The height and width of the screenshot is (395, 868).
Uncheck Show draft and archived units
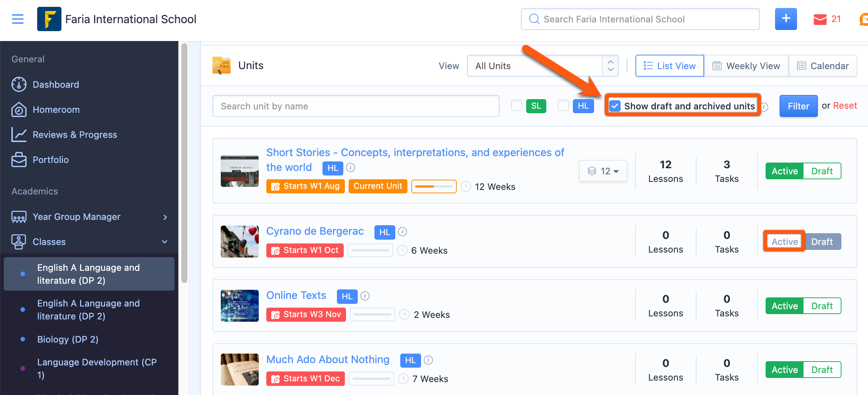pos(615,106)
